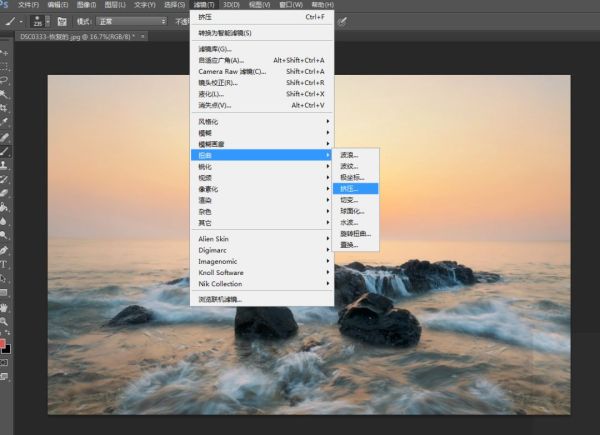
Task: Select the Eraser tool
Action: 4,193
